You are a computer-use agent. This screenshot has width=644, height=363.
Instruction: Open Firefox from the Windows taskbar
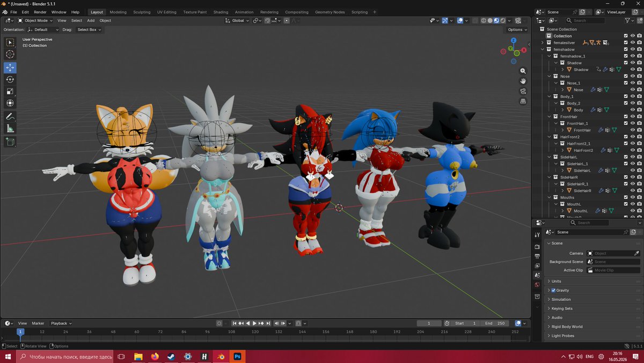tap(155, 357)
